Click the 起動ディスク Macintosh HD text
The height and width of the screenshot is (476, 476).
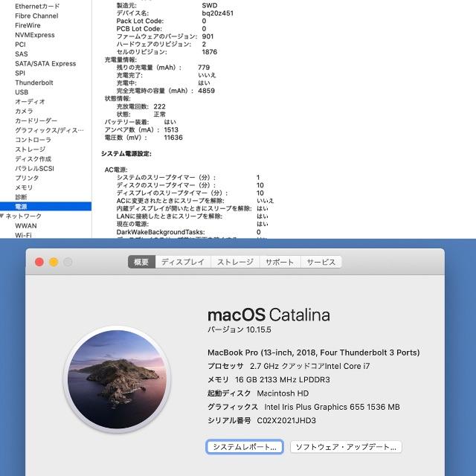[258, 393]
